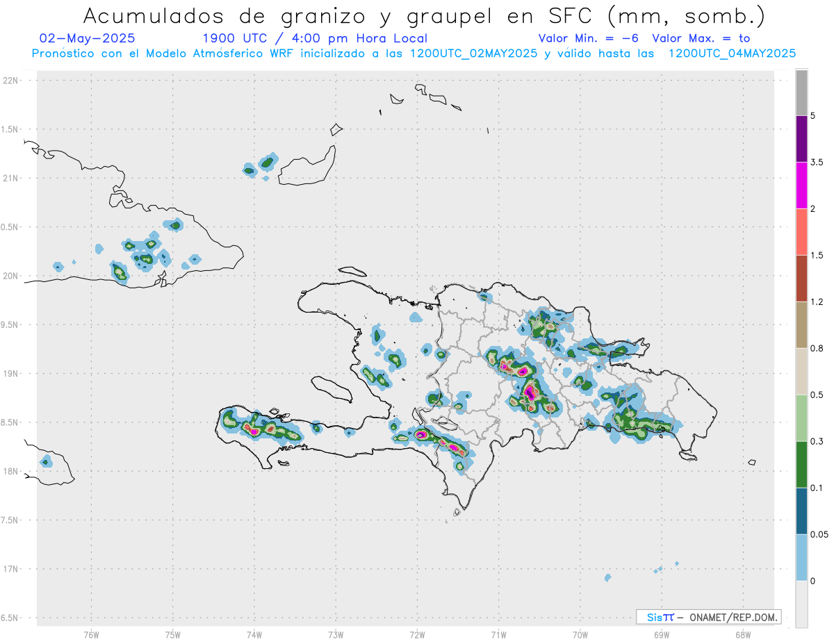This screenshot has height=644, width=834.
Task: Click the purple 3.5–5 mm colorbar segment
Action: pos(801,139)
